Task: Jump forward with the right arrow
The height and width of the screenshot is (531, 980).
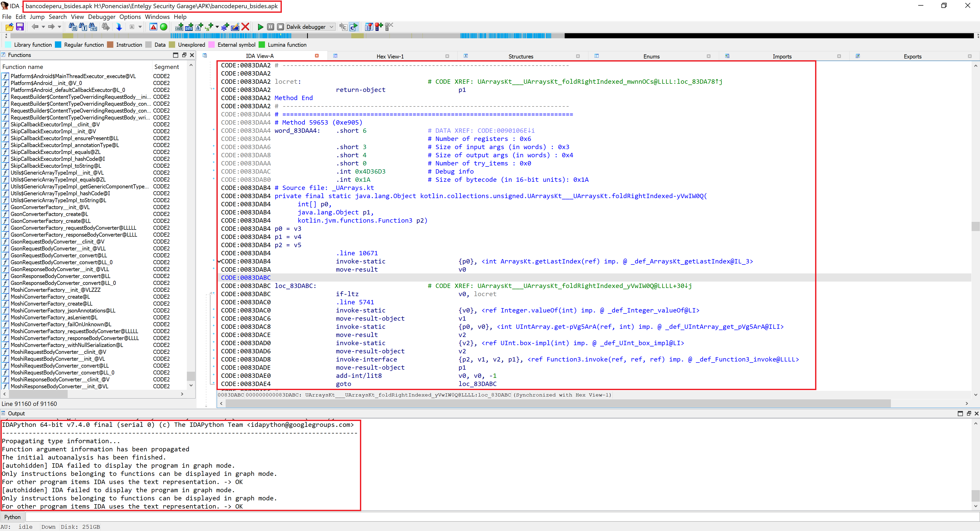Action: pyautogui.click(x=51, y=27)
